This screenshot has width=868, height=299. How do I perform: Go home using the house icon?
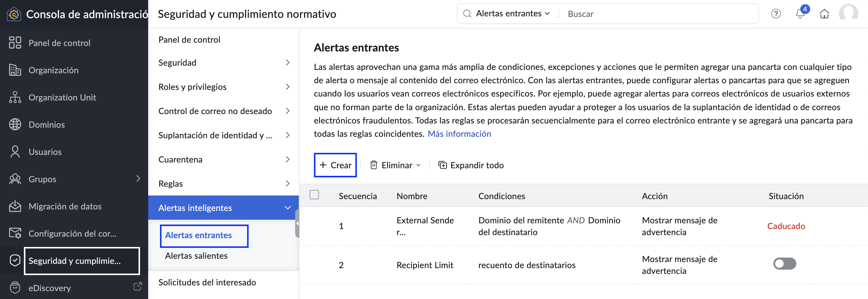pyautogui.click(x=824, y=14)
